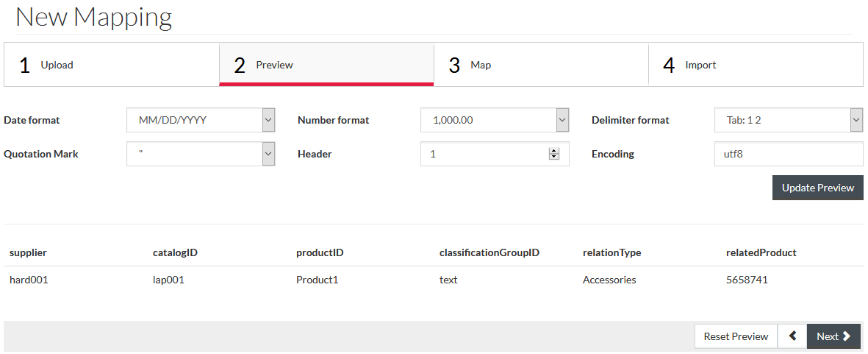The height and width of the screenshot is (354, 868).
Task: Click the Product1 cell in the preview table
Action: (318, 280)
